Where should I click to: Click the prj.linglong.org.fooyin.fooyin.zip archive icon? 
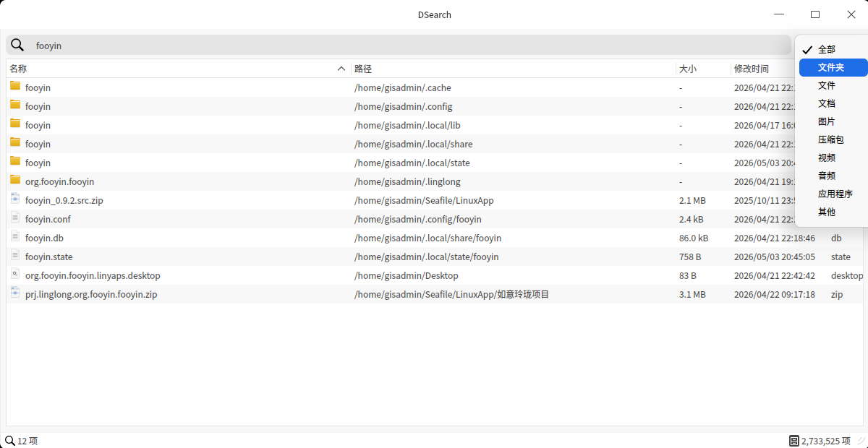point(15,293)
